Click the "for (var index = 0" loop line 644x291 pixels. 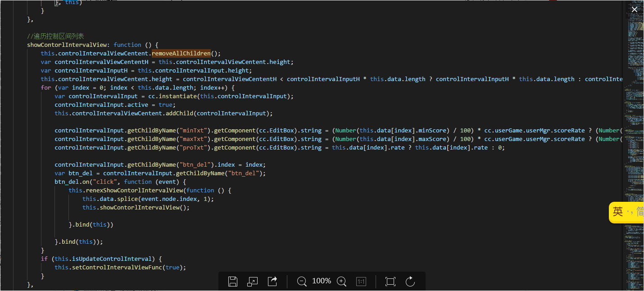tap(138, 87)
